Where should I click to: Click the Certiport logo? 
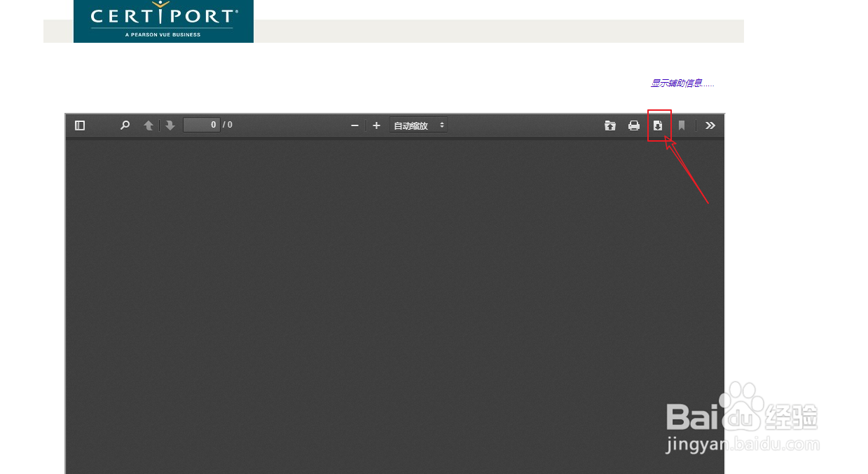[163, 21]
